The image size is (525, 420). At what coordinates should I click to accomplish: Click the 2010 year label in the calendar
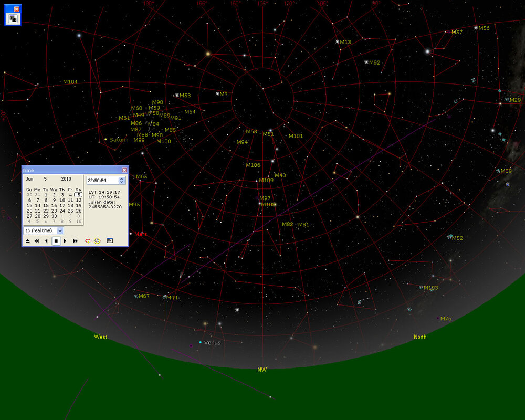click(x=66, y=179)
